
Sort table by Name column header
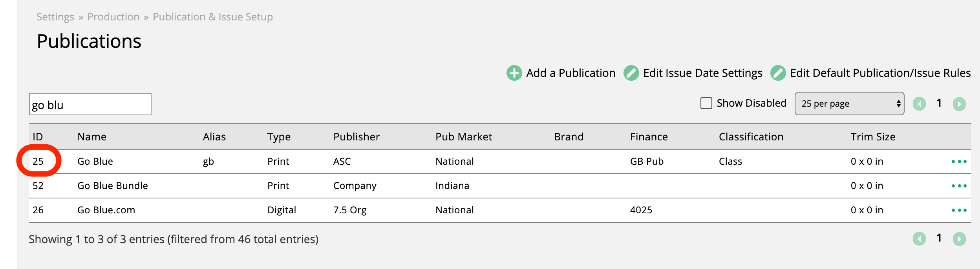92,137
